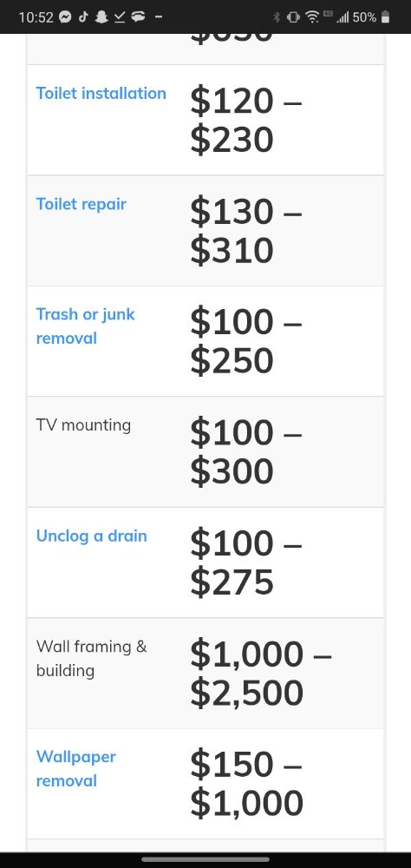Open the Toilet installation link

point(101,93)
